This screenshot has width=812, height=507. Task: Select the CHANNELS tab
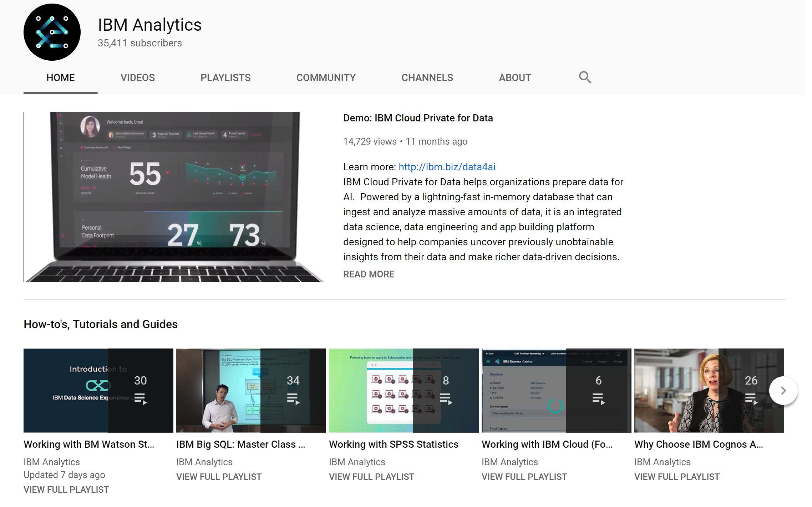427,77
